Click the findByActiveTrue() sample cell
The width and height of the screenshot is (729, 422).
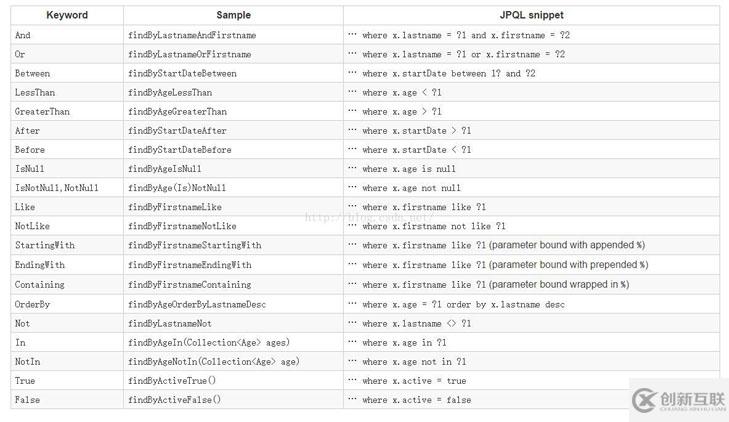pos(233,381)
